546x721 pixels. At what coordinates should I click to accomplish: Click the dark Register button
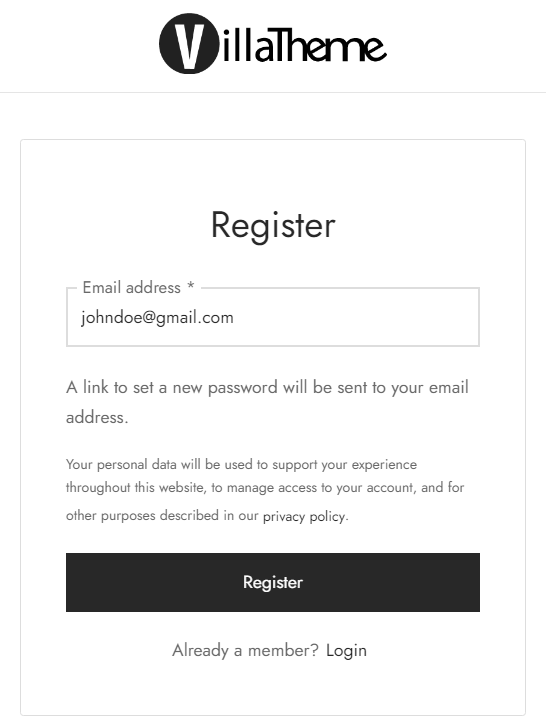273,582
